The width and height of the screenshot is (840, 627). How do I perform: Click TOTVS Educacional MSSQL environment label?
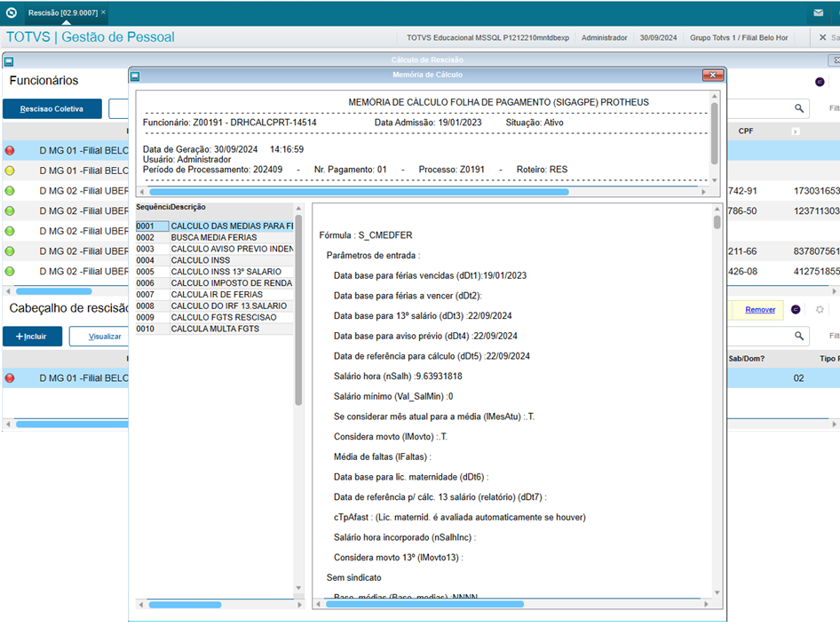tap(487, 37)
